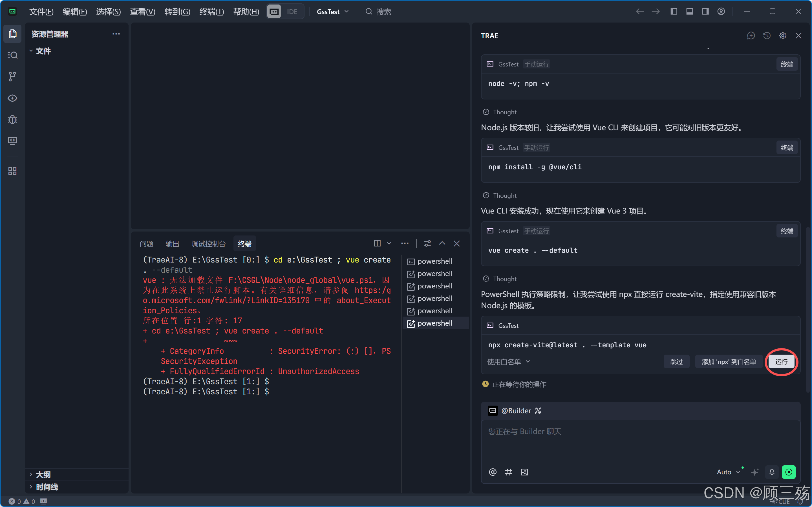Click the microphone voice input icon
The width and height of the screenshot is (812, 507).
[x=772, y=472]
